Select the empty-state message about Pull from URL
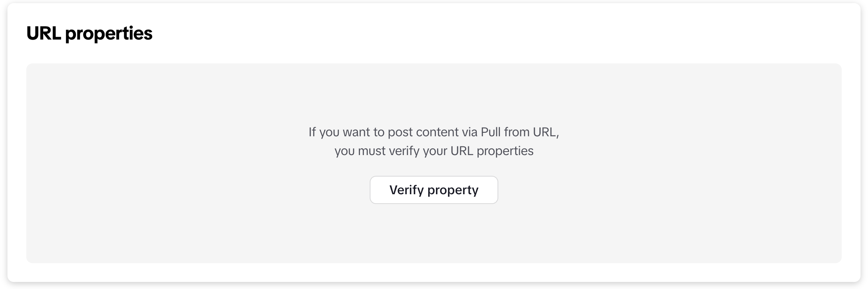Screen dimensions: 868x289 coord(434,141)
